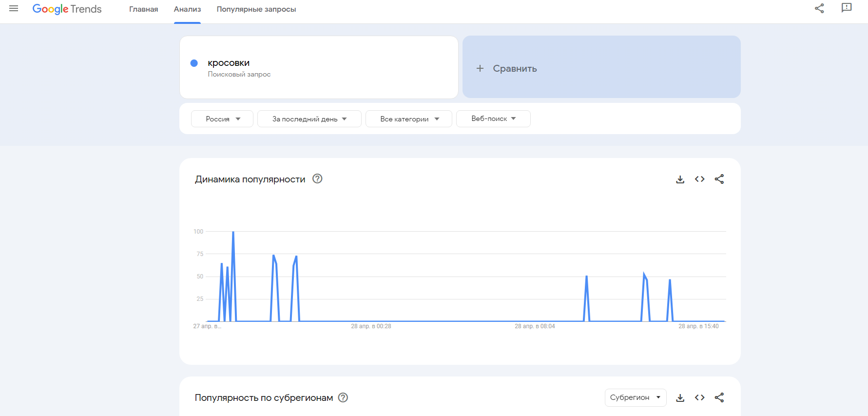The image size is (868, 416).
Task: Share the subregion popularity section
Action: coord(719,397)
